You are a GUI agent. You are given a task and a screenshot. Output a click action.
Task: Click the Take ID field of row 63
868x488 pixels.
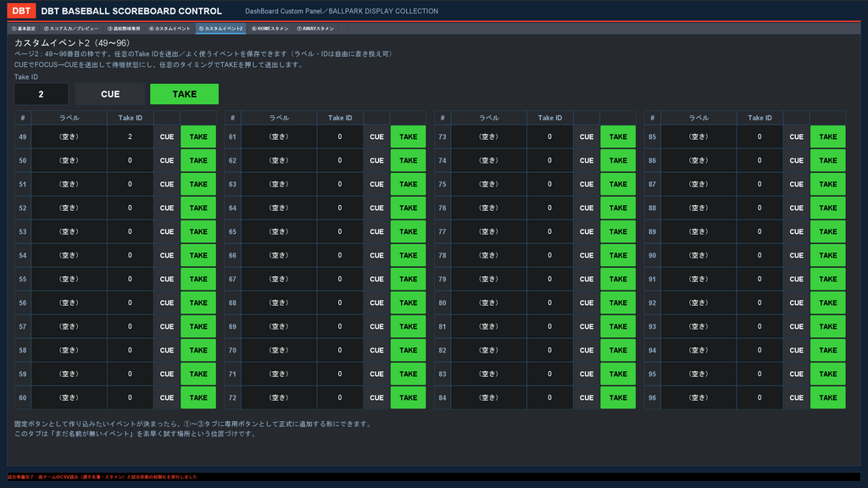pyautogui.click(x=340, y=184)
